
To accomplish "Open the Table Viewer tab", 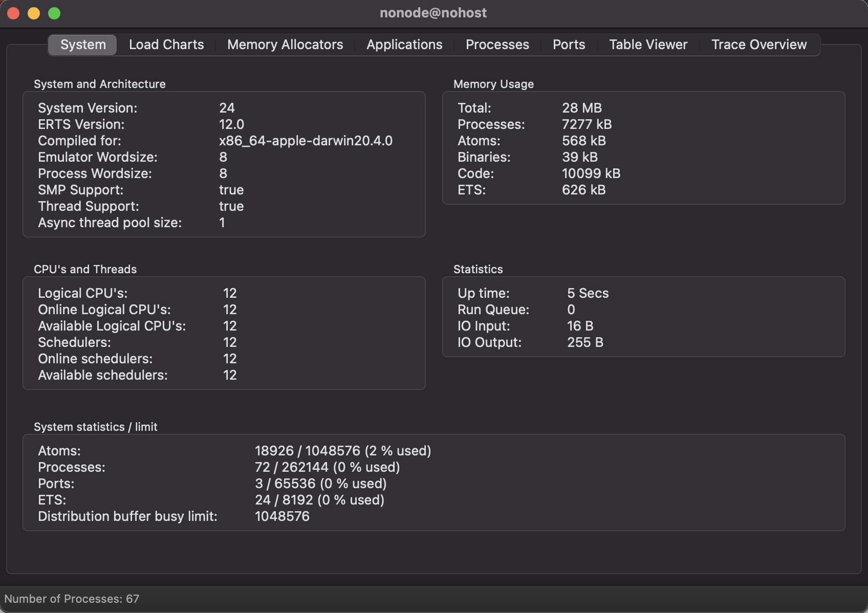I will pos(648,45).
